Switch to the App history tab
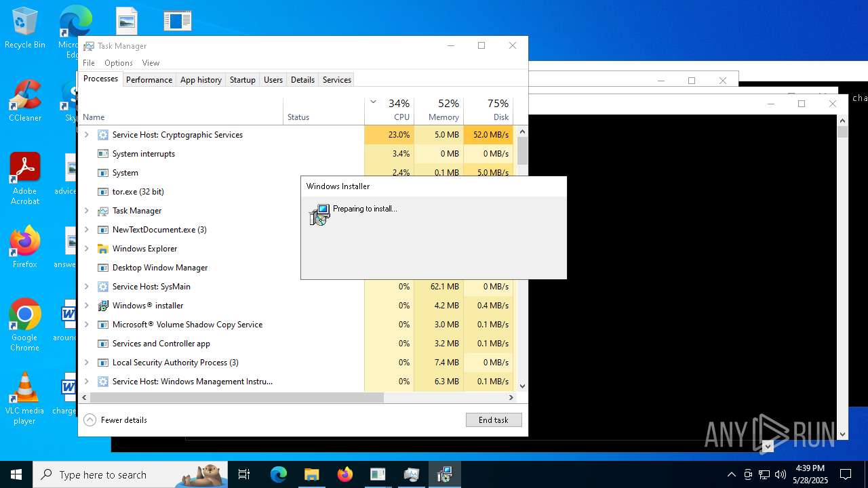The image size is (868, 488). 201,80
